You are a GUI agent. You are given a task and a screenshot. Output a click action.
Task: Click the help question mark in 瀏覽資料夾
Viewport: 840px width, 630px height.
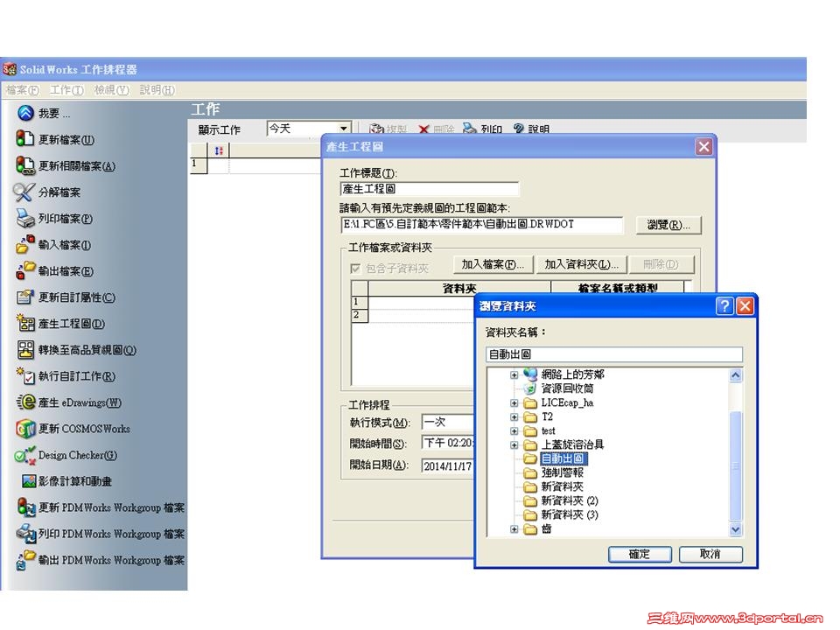[724, 306]
